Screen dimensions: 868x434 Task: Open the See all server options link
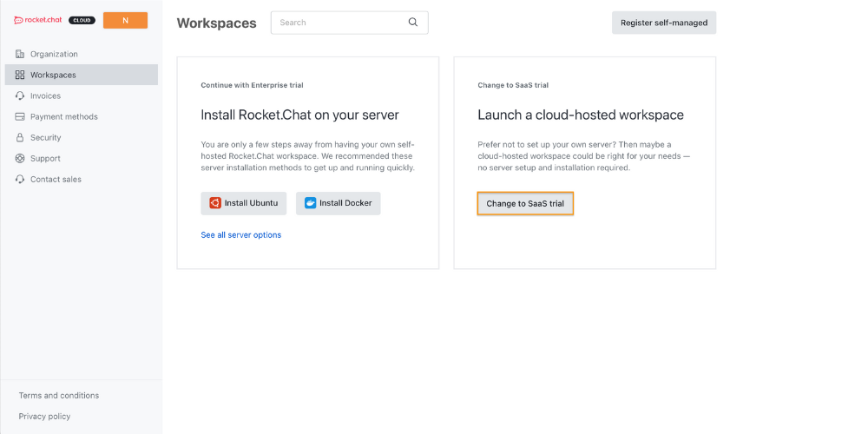[240, 234]
